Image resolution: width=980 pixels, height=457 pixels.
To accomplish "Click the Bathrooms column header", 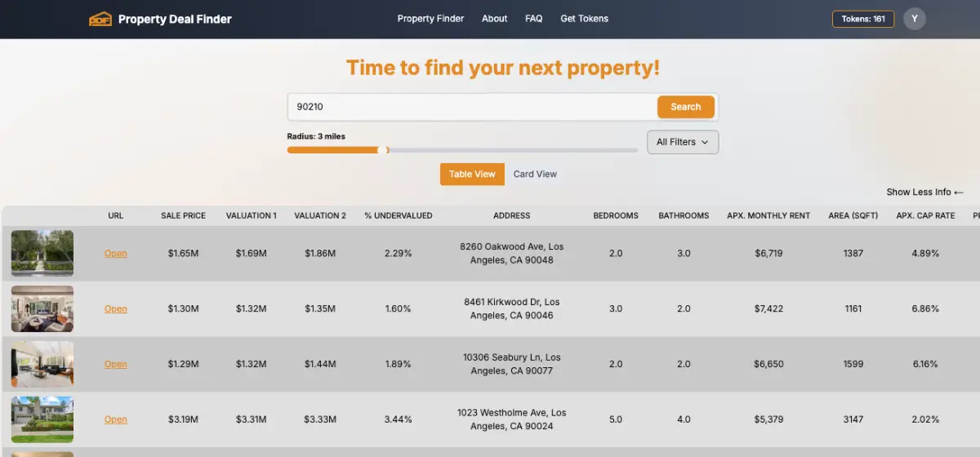I will pos(684,215).
